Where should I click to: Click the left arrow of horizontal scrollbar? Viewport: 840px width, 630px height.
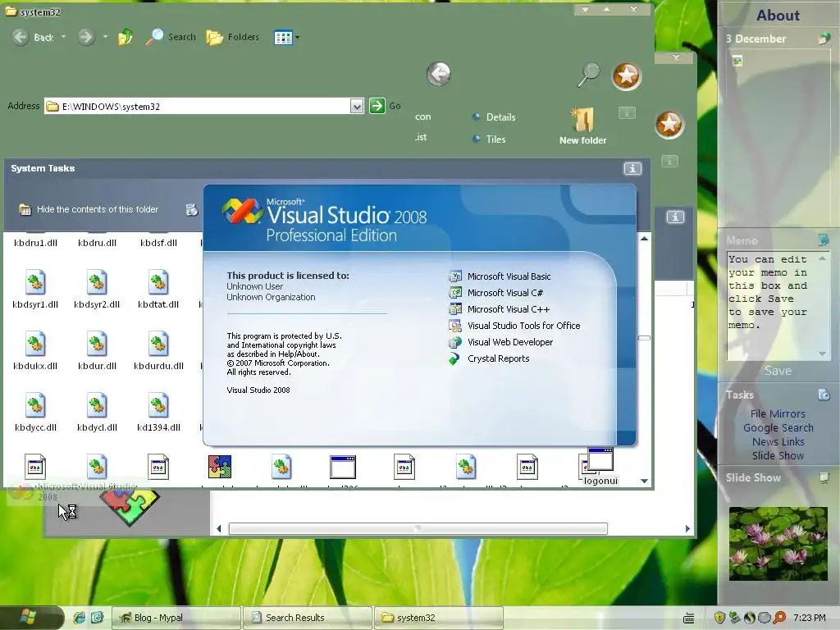point(218,529)
